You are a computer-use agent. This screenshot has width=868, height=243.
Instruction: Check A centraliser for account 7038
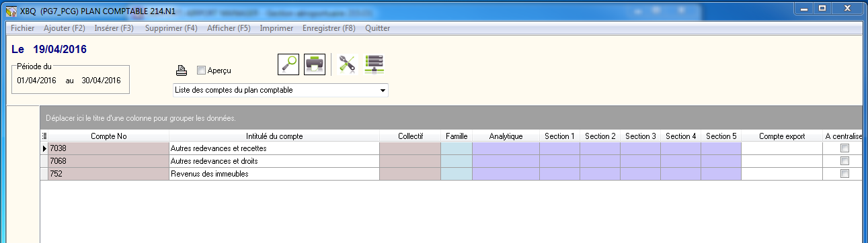pos(845,148)
